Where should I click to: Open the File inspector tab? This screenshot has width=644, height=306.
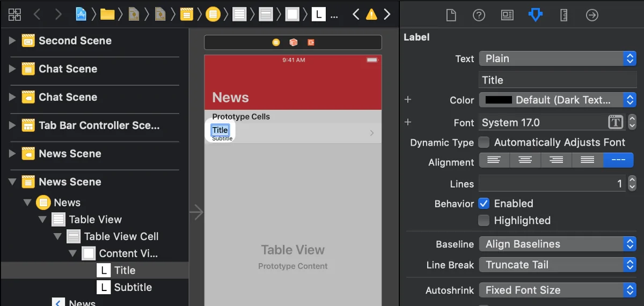coord(451,15)
